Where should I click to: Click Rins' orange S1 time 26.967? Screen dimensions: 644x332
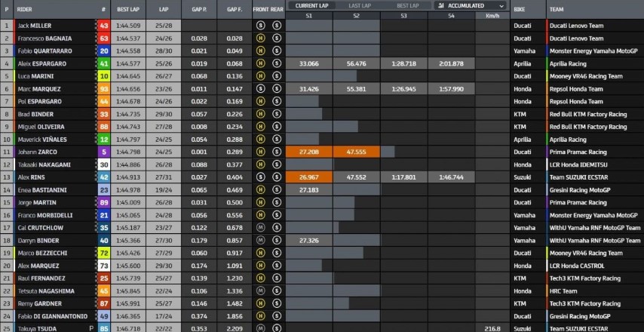point(309,177)
